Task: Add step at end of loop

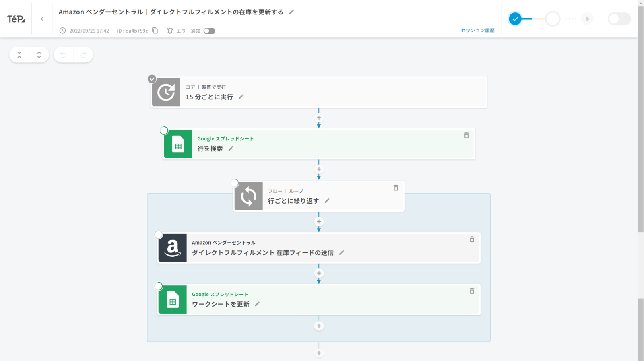Action: click(x=319, y=326)
